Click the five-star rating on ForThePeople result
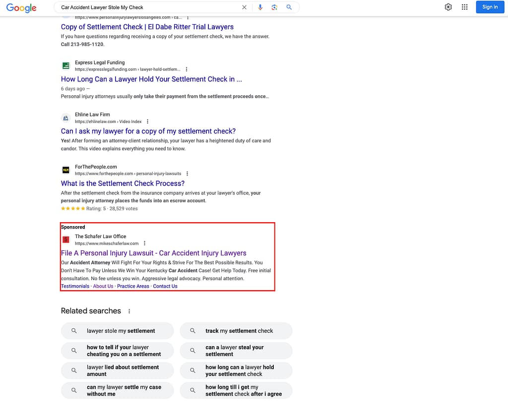 click(73, 209)
